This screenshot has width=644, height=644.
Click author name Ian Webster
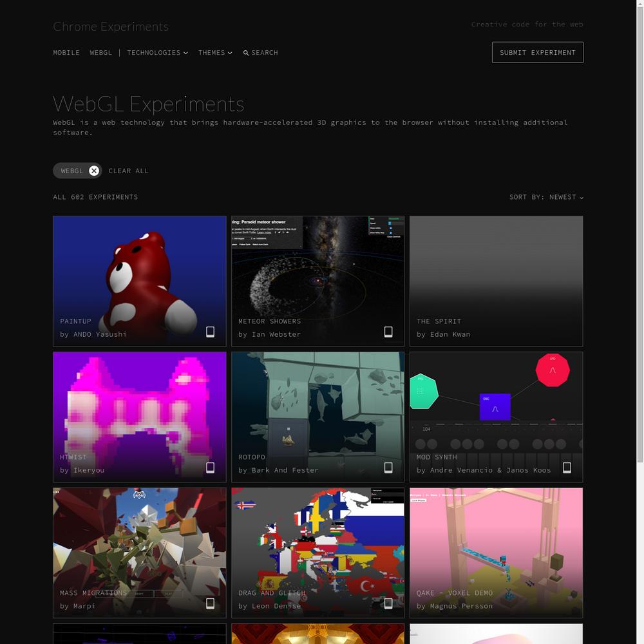(x=276, y=334)
